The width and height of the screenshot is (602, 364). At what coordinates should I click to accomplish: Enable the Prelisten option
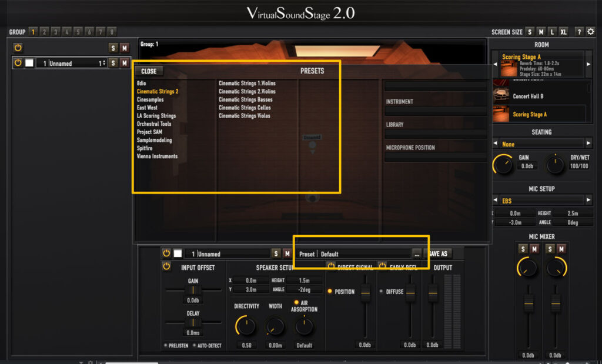166,345
